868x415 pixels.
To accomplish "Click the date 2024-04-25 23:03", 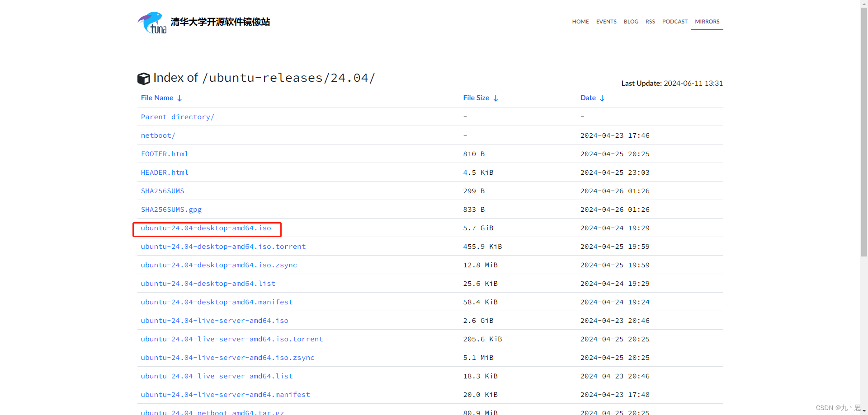I will [x=615, y=173].
